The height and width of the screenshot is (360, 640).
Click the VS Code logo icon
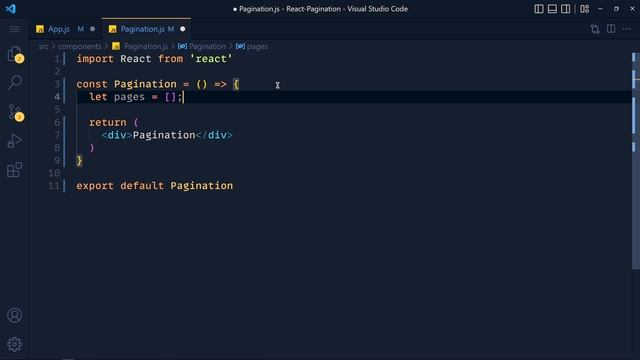click(11, 9)
